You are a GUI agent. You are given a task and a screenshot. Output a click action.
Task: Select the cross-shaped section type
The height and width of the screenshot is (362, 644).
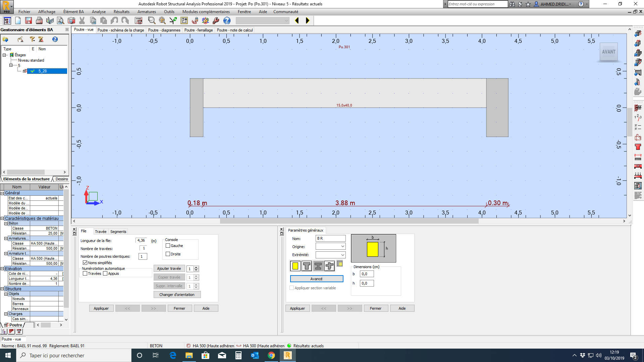[329, 266]
